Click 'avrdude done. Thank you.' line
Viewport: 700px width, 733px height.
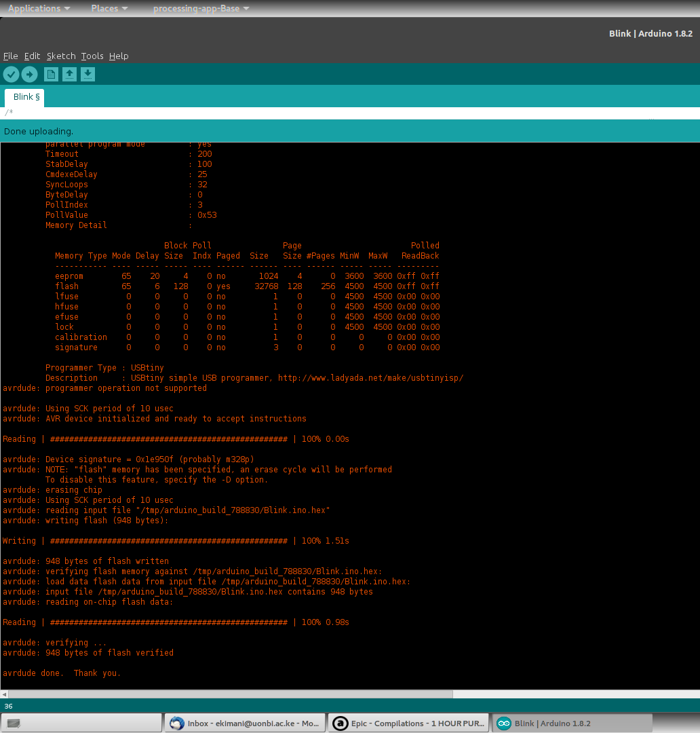coord(62,673)
